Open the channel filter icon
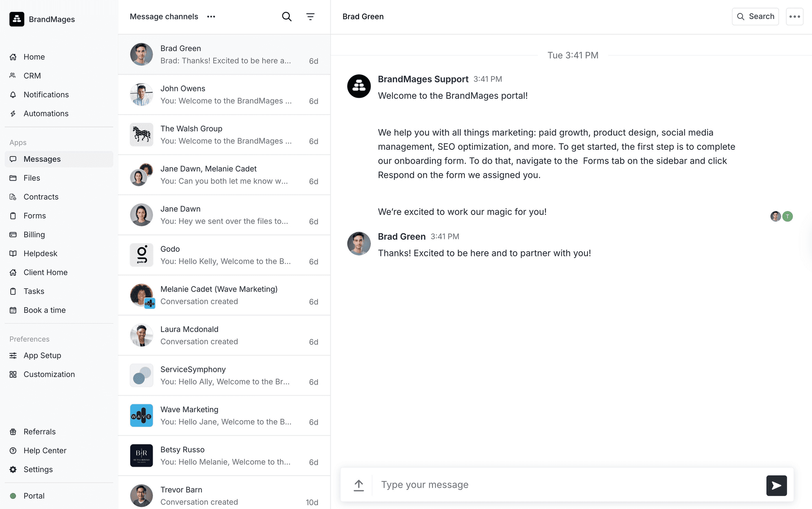The width and height of the screenshot is (812, 509). coord(310,17)
